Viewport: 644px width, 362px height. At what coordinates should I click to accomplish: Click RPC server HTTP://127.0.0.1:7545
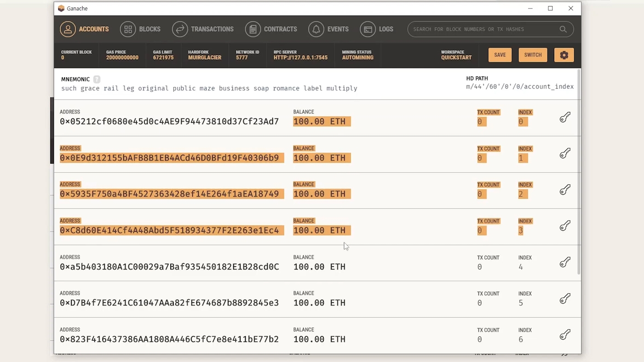[300, 58]
